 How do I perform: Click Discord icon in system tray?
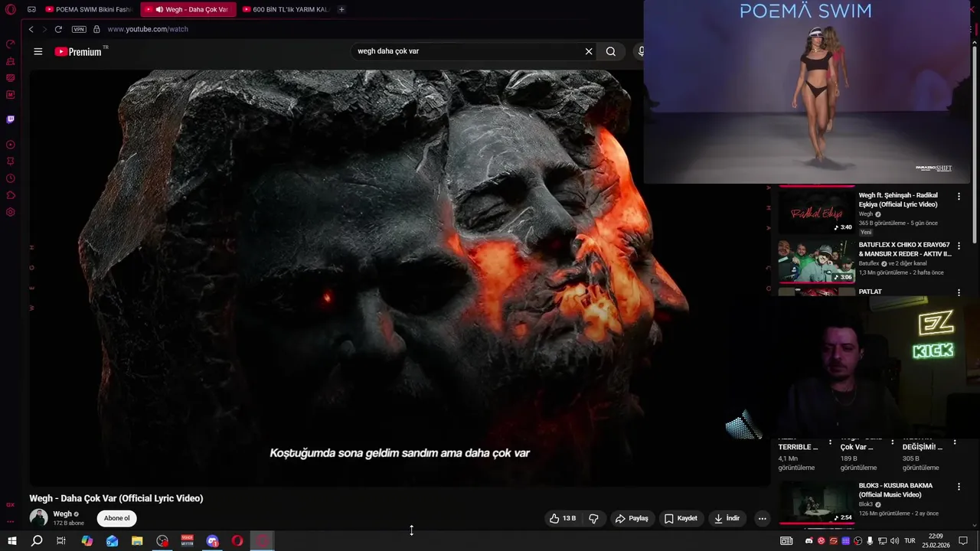point(809,541)
